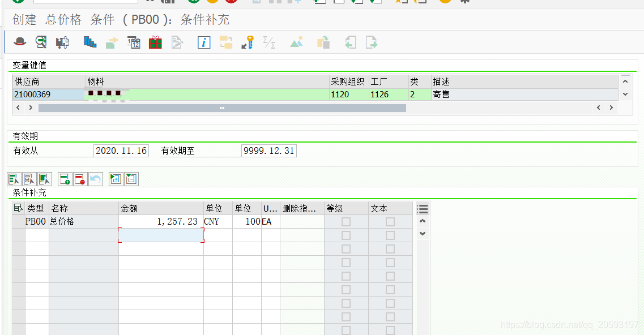Click the 等级 column header
644x335 pixels.
[x=346, y=208]
